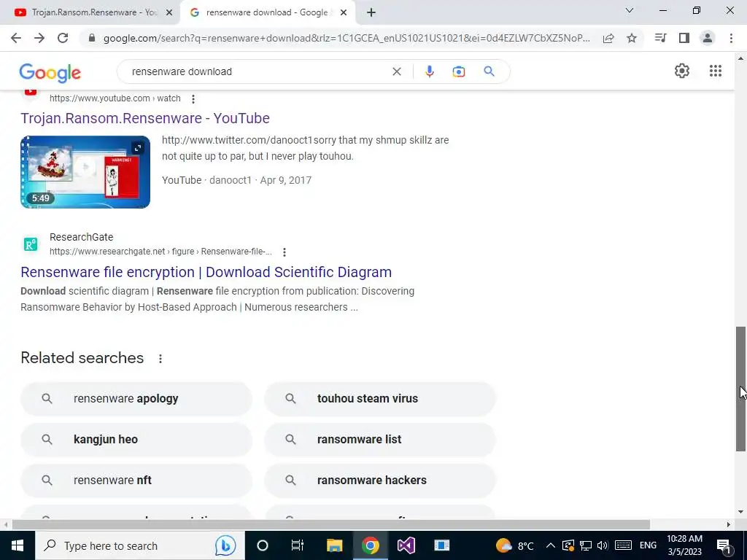Open Trojan.Ransom.Rensenware - YouTube link
The height and width of the screenshot is (560, 747).
click(x=145, y=118)
